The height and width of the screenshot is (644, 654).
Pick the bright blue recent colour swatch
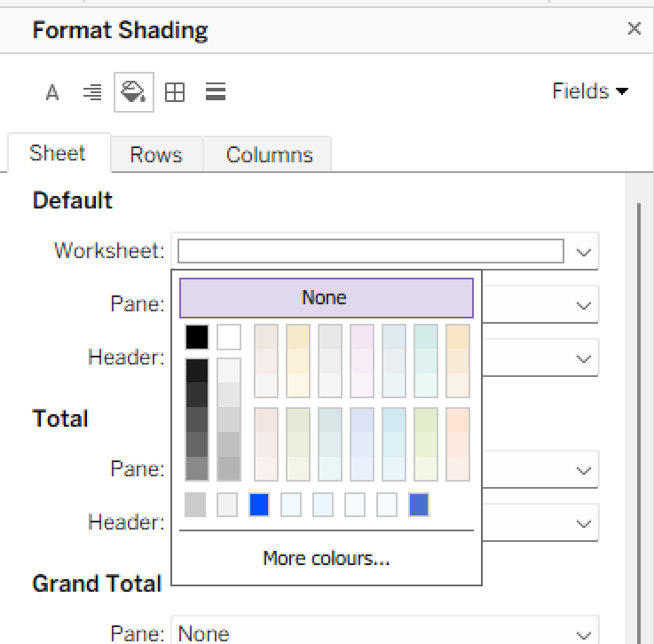click(259, 505)
